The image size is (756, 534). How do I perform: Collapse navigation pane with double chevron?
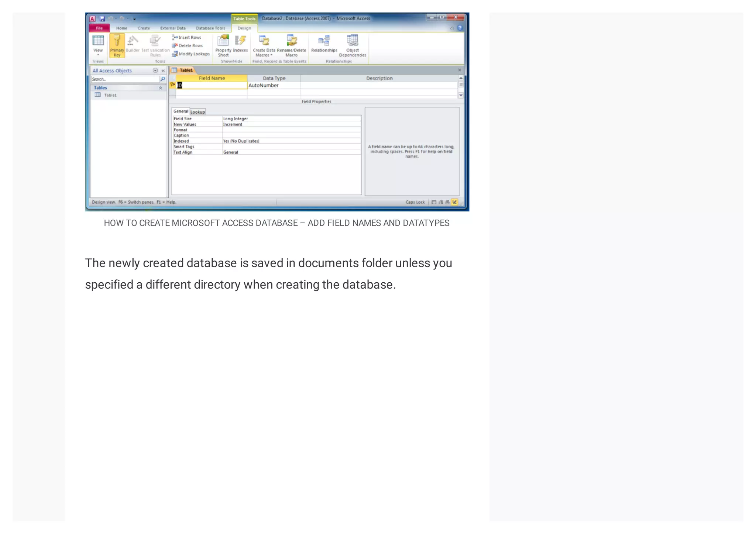click(163, 70)
